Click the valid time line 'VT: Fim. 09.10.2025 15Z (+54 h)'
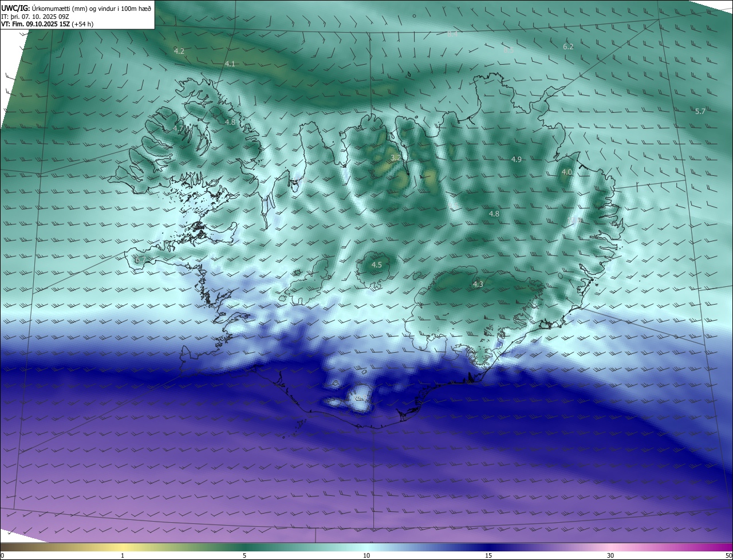733x560 pixels. pos(48,25)
